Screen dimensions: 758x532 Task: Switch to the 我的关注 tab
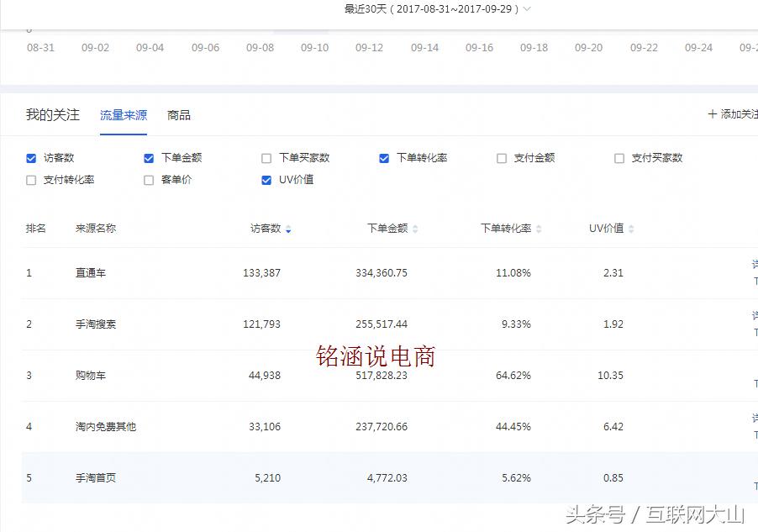52,115
